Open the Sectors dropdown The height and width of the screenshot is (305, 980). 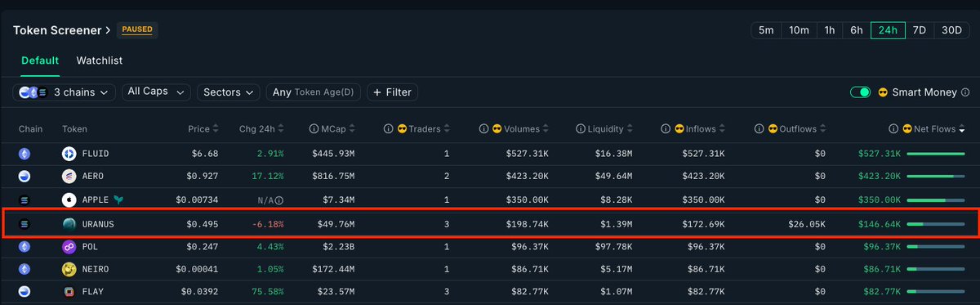[228, 92]
